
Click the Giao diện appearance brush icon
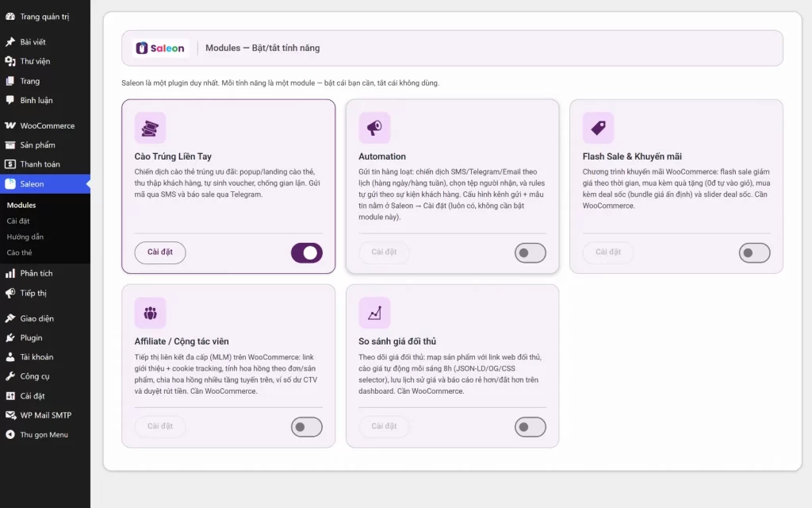10,318
